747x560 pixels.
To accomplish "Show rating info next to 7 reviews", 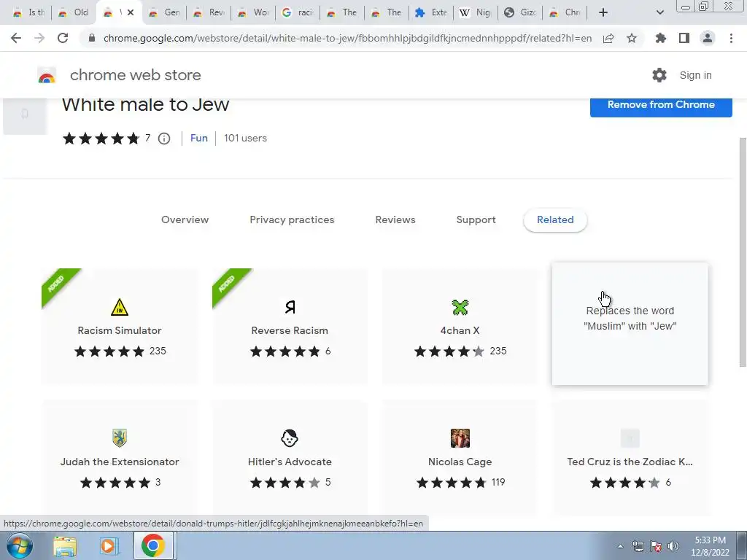I will click(164, 139).
